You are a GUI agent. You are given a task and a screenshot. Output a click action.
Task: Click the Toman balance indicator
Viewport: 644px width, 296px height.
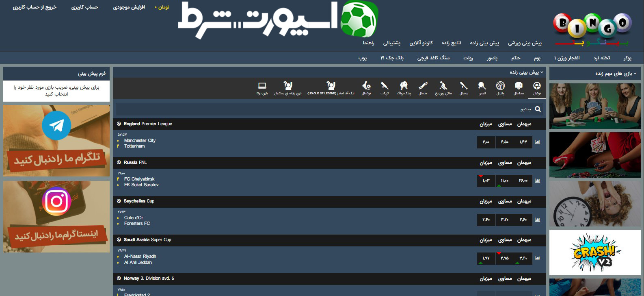pyautogui.click(x=162, y=7)
